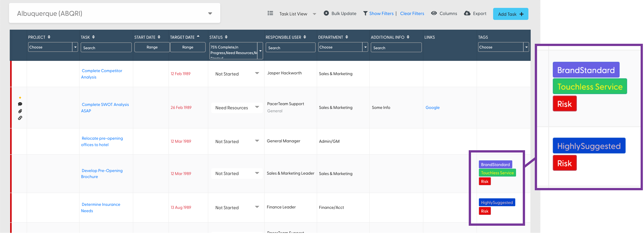The width and height of the screenshot is (644, 234).
Task: Click Jasper Hackworth responsible user
Action: click(x=284, y=73)
